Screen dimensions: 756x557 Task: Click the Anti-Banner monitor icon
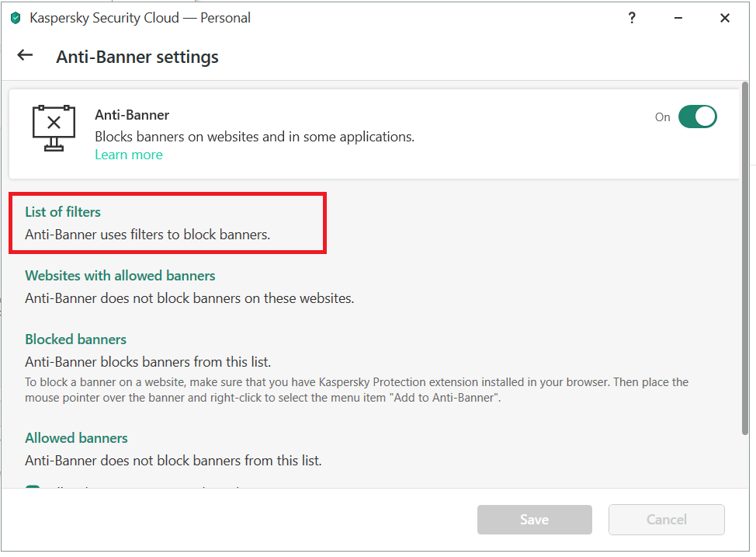pyautogui.click(x=54, y=128)
